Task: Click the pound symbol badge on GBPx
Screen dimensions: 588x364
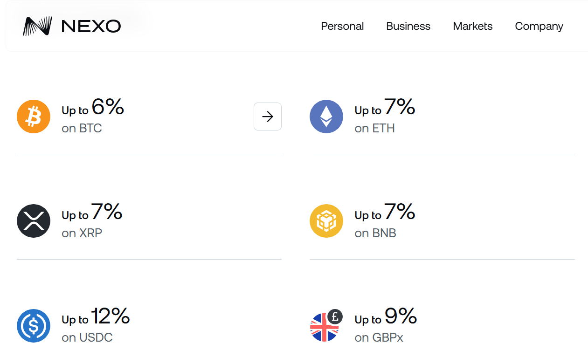Action: pos(335,316)
